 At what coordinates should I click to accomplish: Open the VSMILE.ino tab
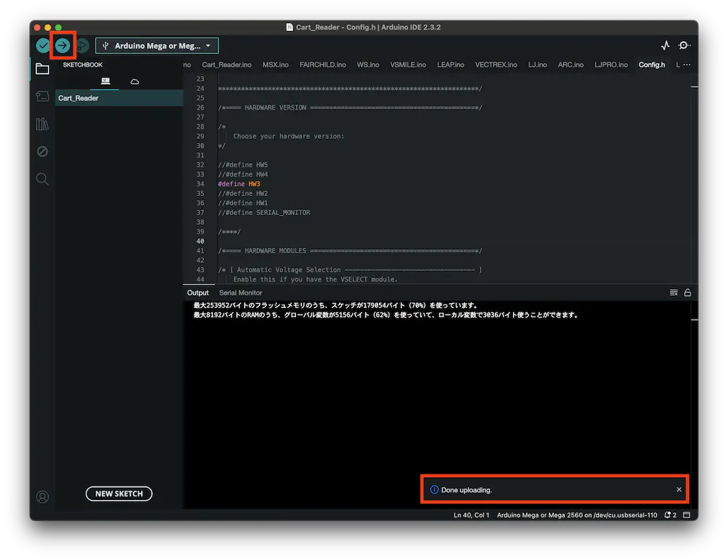408,65
